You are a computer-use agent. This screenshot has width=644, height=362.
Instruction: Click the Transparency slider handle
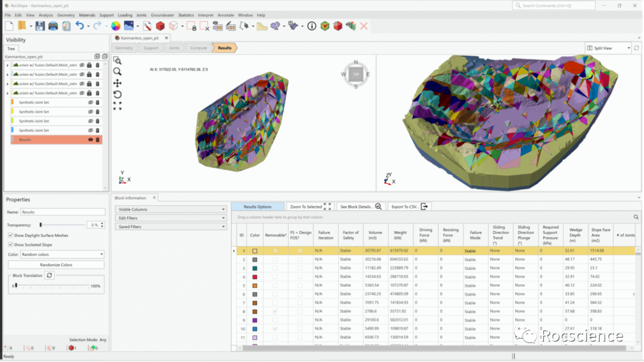41,225
